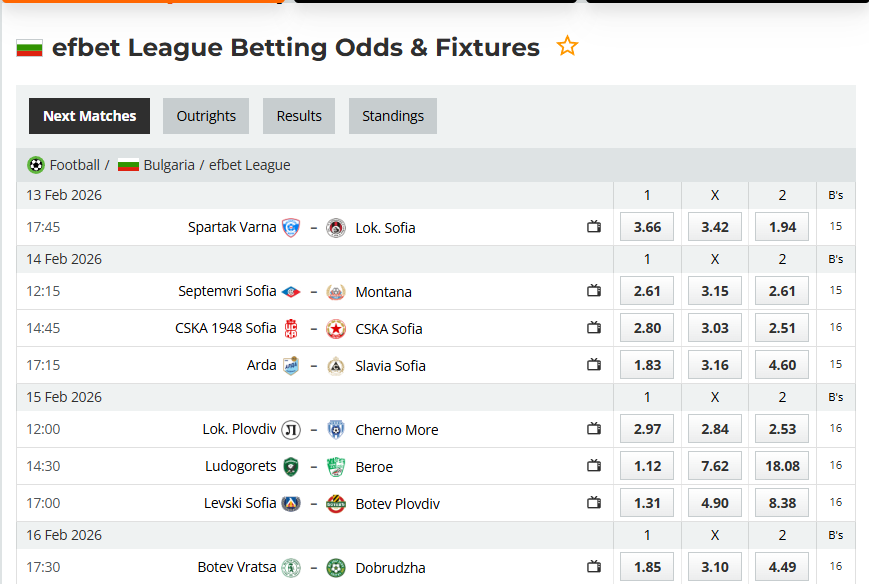
Task: Select the 3.66 home win odds for Spartak Varna
Action: [x=646, y=227]
